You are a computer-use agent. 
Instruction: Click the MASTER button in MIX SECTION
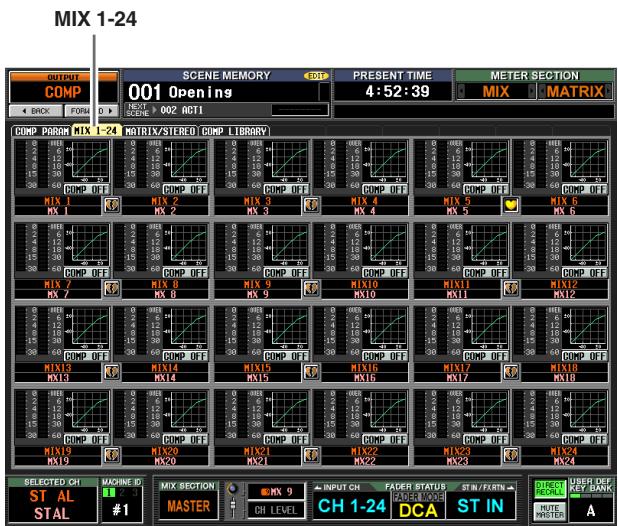(189, 506)
